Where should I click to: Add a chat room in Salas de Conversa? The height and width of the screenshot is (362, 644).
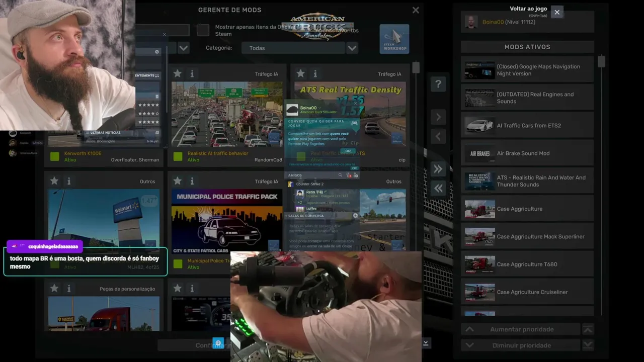coord(355,216)
